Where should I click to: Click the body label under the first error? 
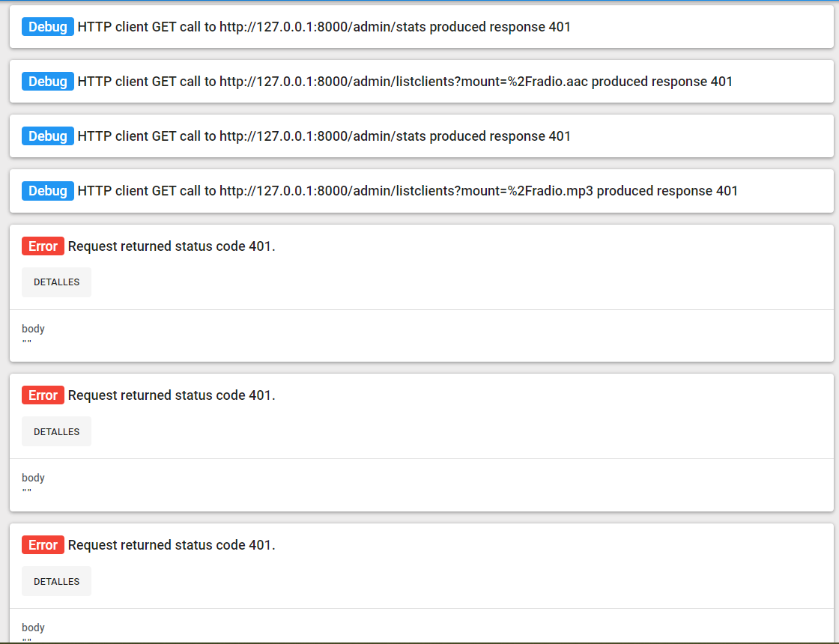coord(33,328)
